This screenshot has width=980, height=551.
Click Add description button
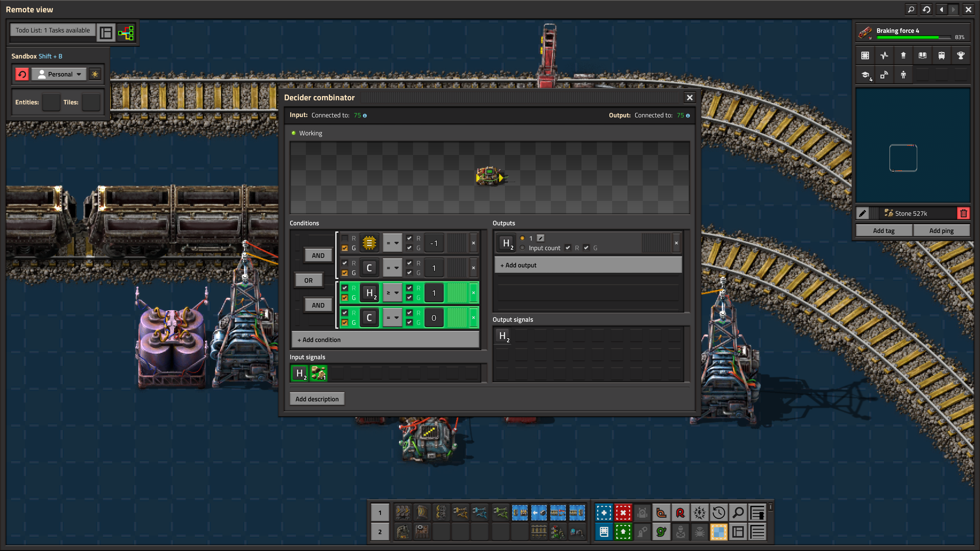(317, 399)
